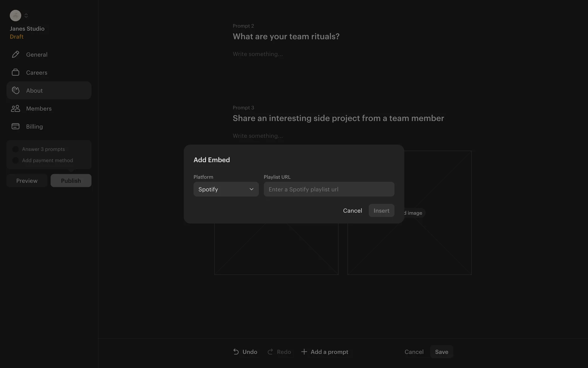Click the General pencil icon
Viewport: 588px width, 368px height.
15,54
